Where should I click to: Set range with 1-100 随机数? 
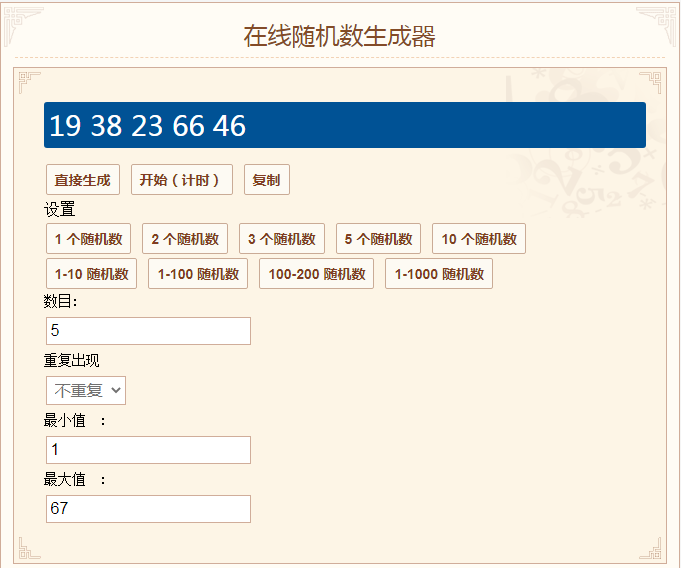point(198,274)
